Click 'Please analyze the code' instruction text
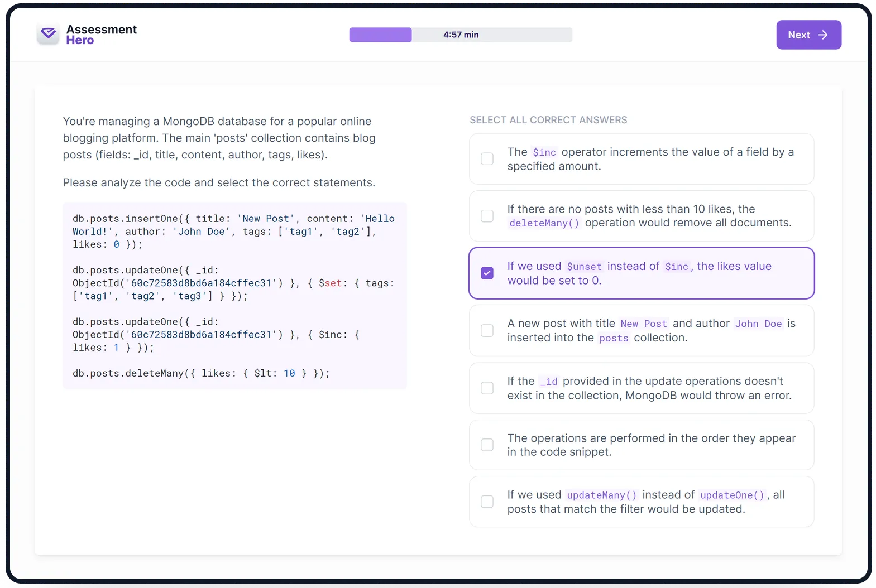This screenshot has width=876, height=588. tap(219, 182)
